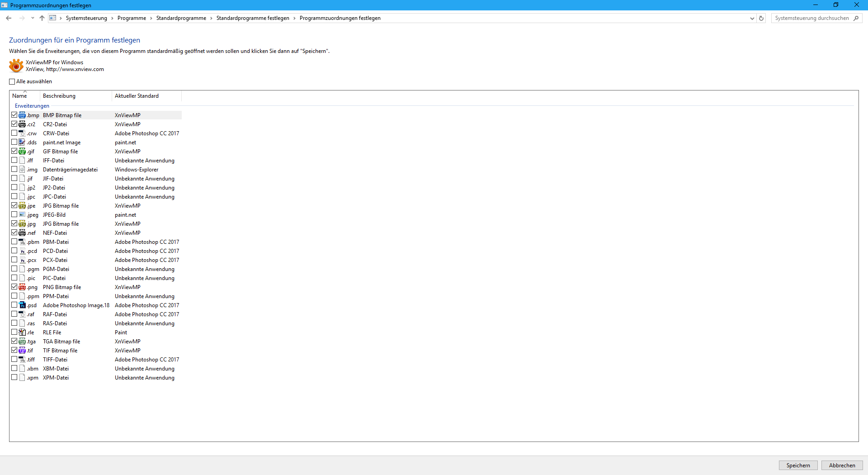The image size is (868, 475).
Task: Click the .pbm file type icon
Action: [x=22, y=242]
